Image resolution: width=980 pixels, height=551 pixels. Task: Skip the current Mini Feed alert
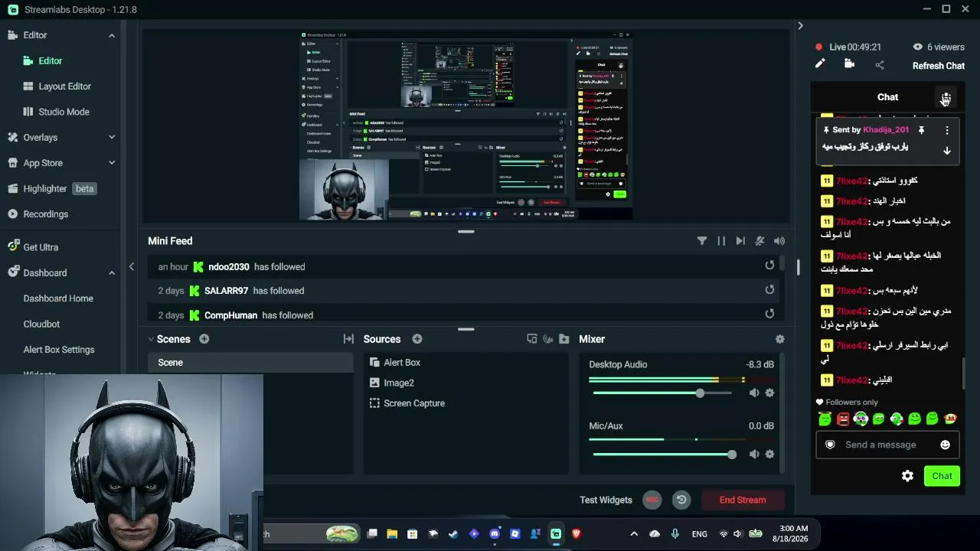click(740, 241)
